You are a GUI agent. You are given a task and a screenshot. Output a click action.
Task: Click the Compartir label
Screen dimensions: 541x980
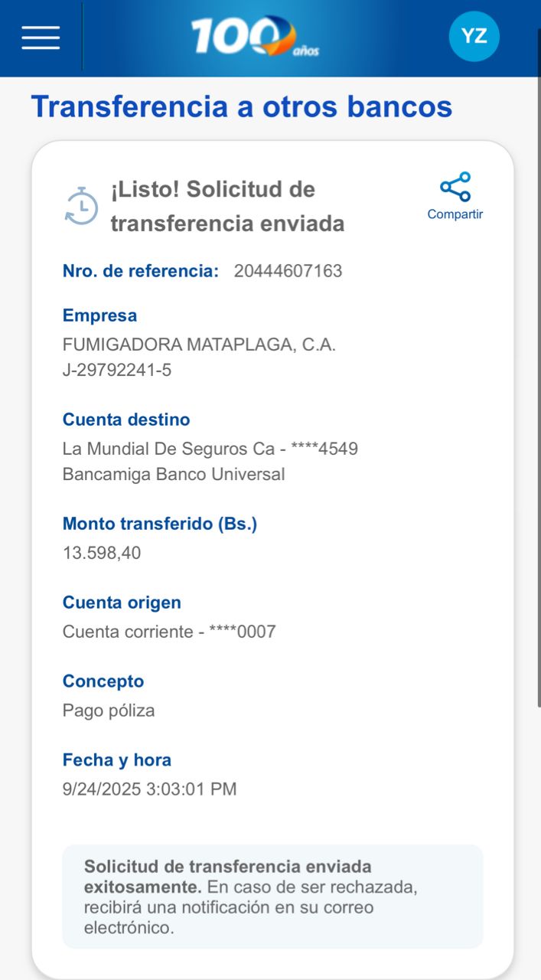(455, 214)
